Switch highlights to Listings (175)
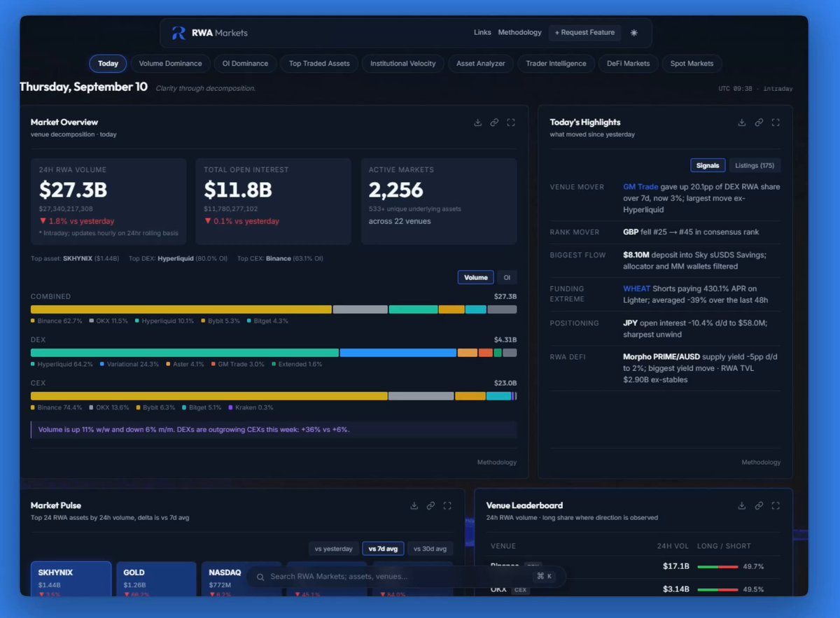The width and height of the screenshot is (840, 618). (x=755, y=165)
